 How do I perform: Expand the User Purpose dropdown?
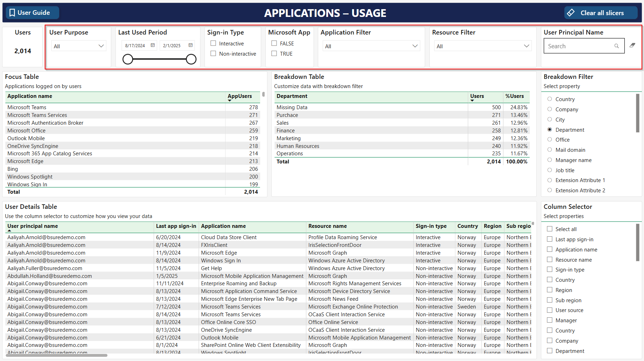(x=101, y=46)
